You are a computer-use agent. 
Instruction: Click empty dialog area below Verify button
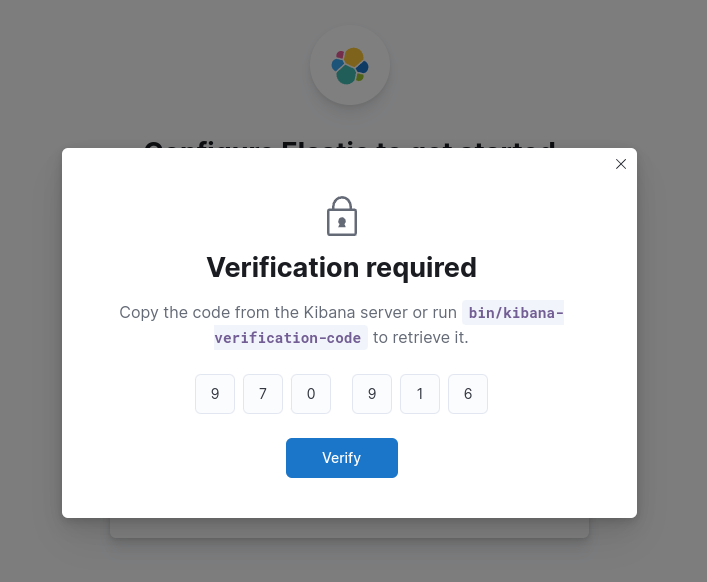[341, 497]
